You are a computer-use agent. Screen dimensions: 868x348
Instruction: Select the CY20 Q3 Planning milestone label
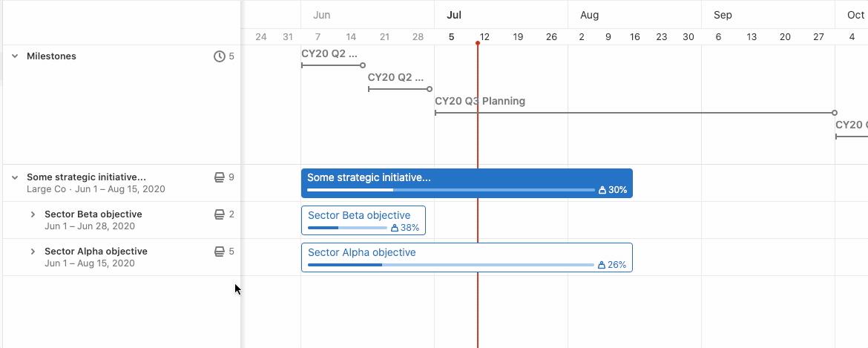(x=480, y=101)
